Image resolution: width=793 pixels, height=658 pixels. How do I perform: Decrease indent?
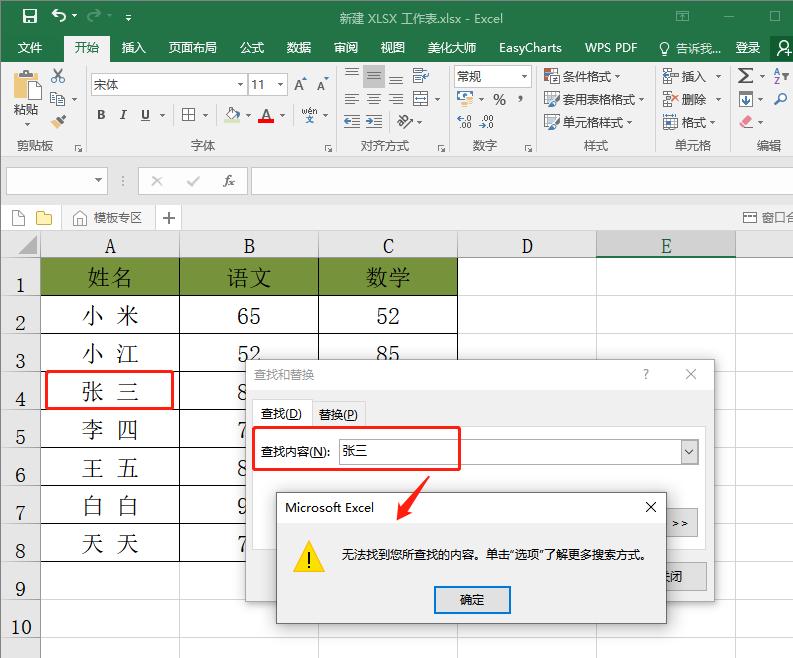tap(352, 121)
